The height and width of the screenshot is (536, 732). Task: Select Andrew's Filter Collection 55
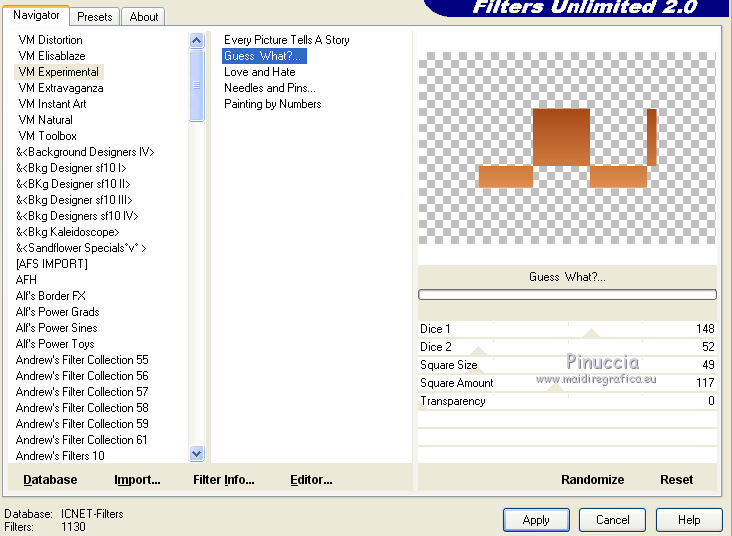(x=82, y=360)
